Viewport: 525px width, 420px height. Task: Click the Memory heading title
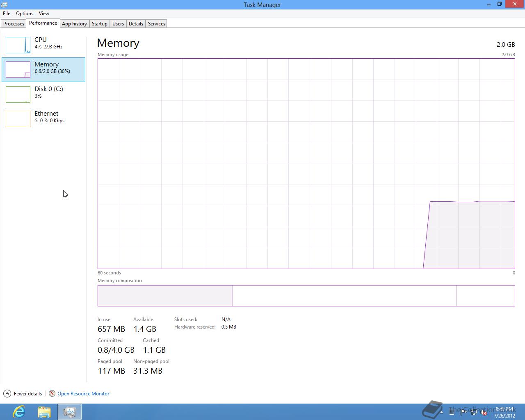[x=118, y=43]
